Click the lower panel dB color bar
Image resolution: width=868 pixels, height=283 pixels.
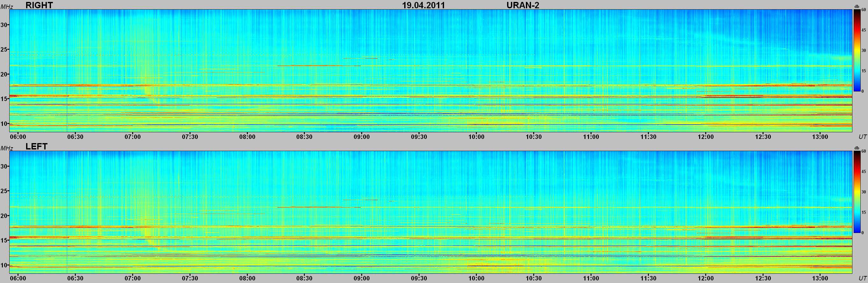tap(857, 192)
